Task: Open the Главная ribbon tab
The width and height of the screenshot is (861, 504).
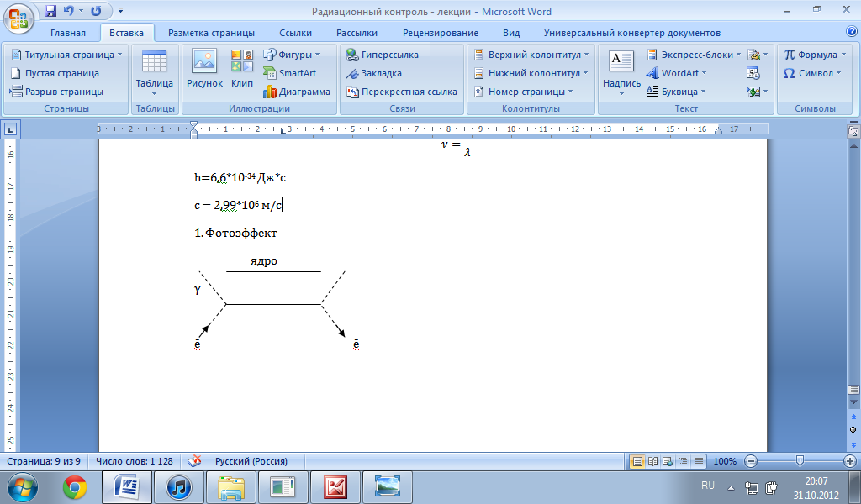Action: coord(68,33)
